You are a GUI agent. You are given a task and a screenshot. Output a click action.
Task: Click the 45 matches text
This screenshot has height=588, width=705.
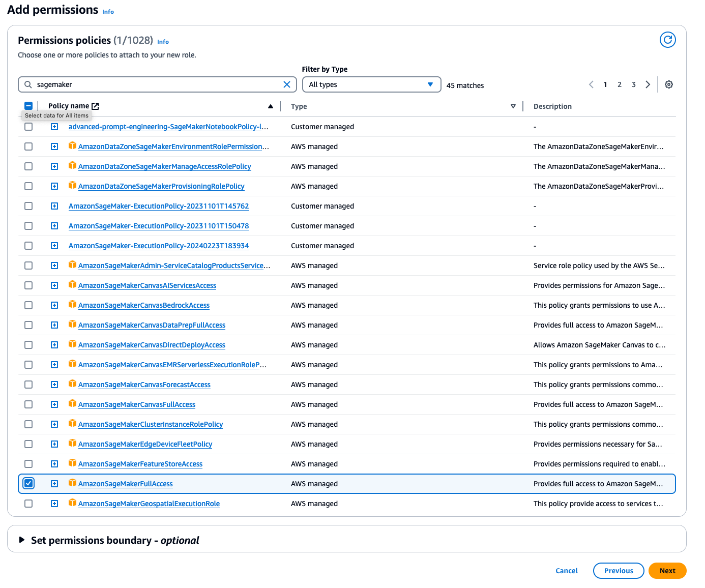[465, 85]
